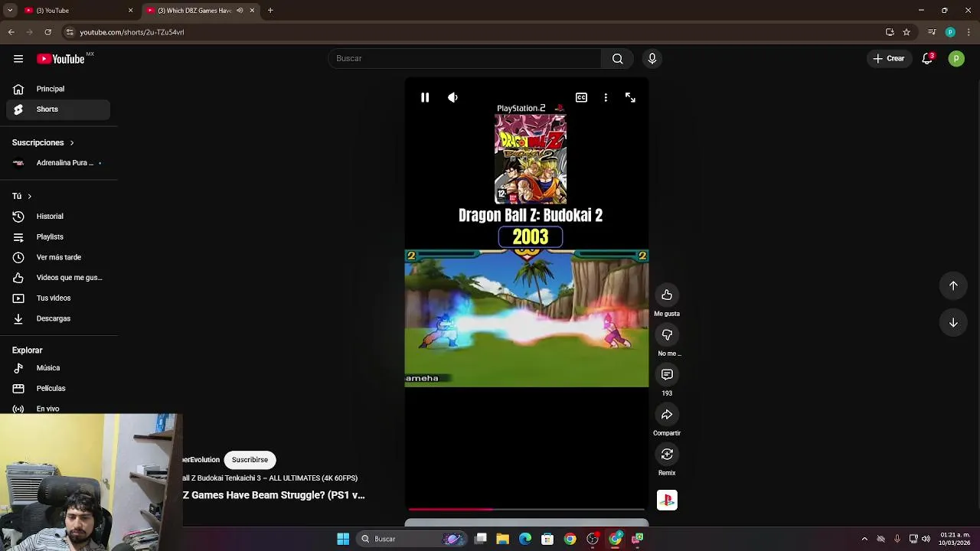The image size is (980, 551).
Task: Open YouTube notifications bell
Action: point(927,58)
